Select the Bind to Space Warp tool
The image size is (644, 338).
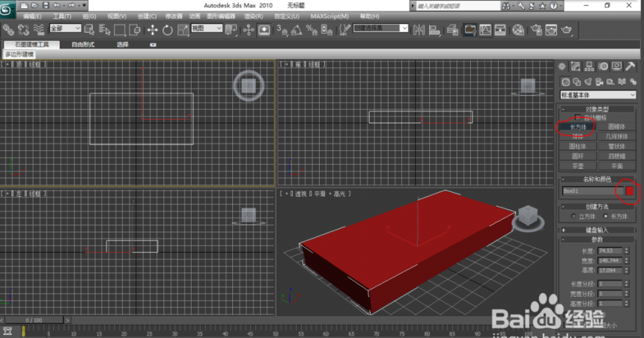[x=39, y=29]
